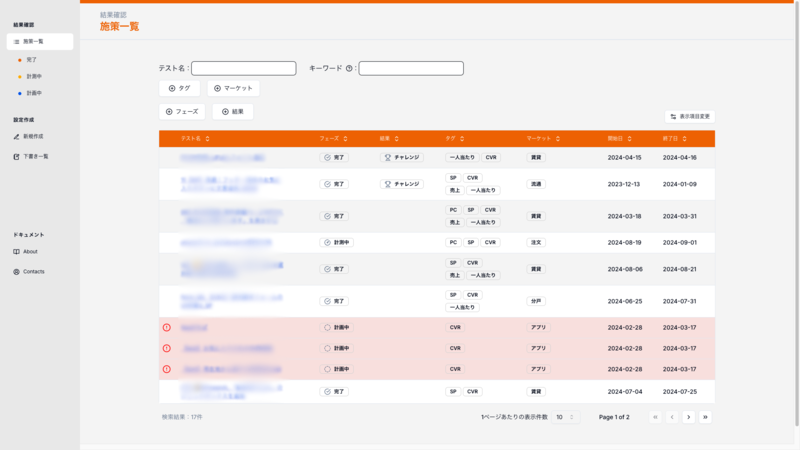Click 計測中 badge in the 2024-08-19 row
Image resolution: width=800 pixels, height=450 pixels.
click(x=337, y=243)
